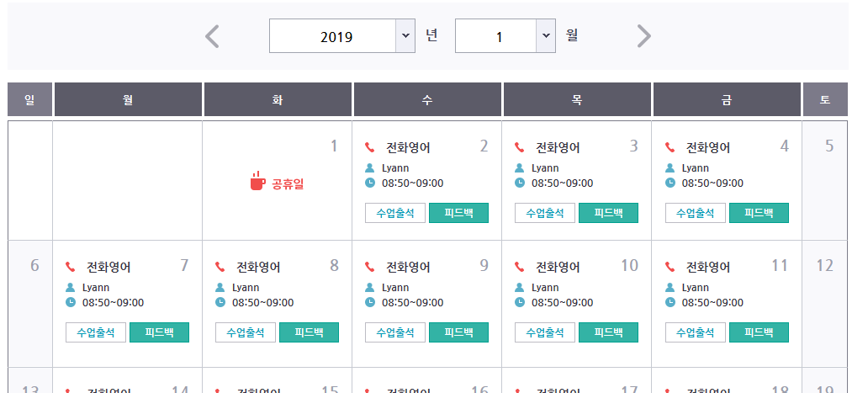Go to next month with right arrow
Image resolution: width=868 pixels, height=393 pixels.
click(x=643, y=36)
